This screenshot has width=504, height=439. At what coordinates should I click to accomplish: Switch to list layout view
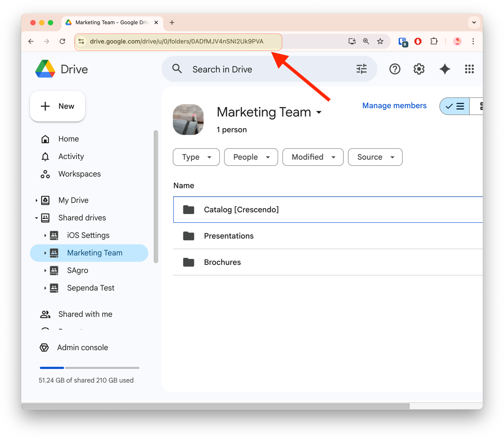pos(455,106)
